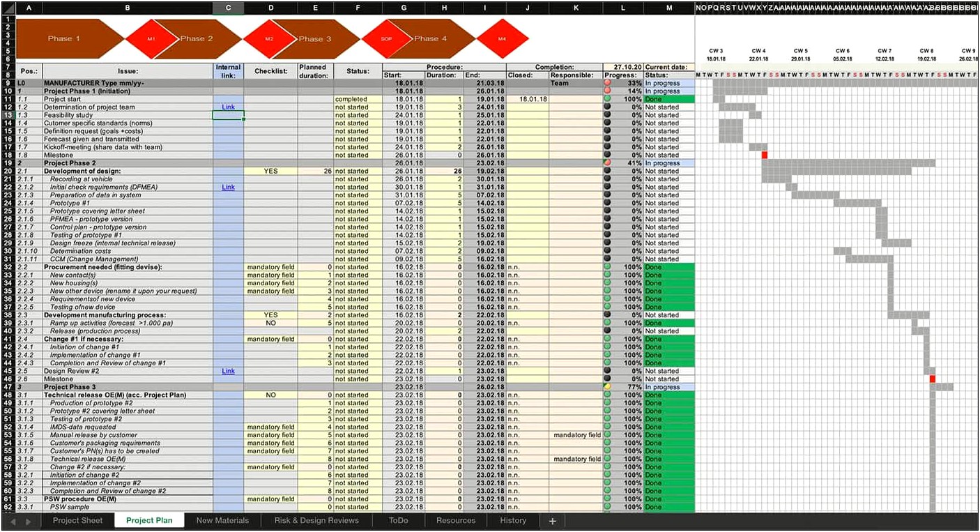Image resolution: width=980 pixels, height=532 pixels.
Task: Switch to the Project Sheet tab
Action: (x=77, y=521)
